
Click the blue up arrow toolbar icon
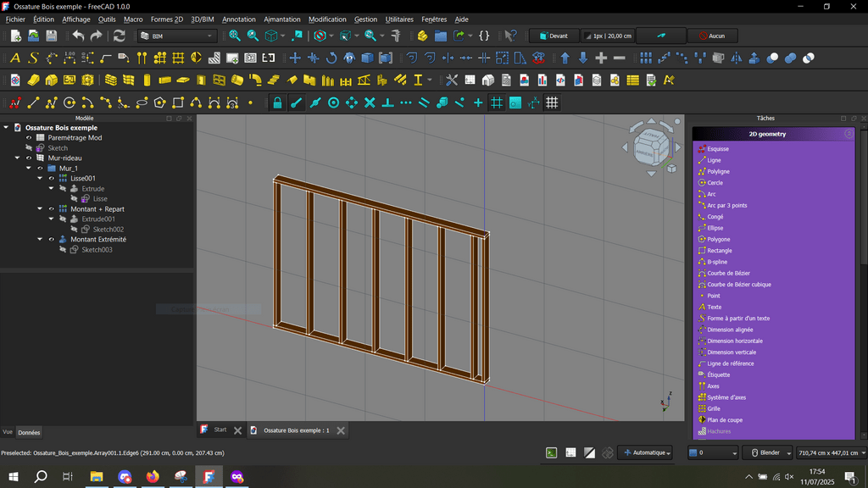[565, 58]
